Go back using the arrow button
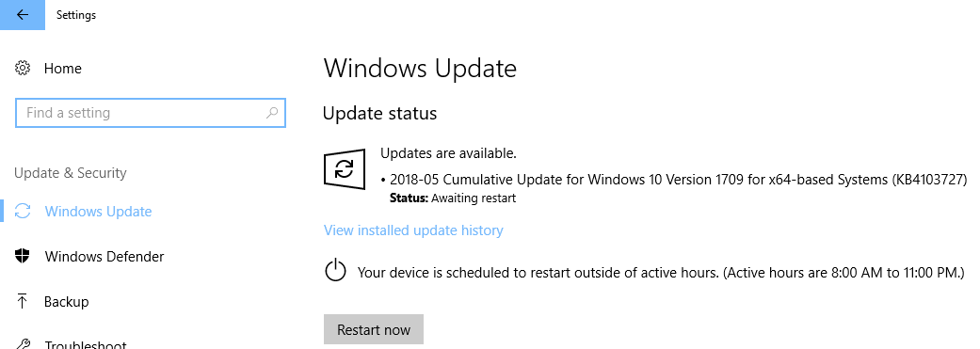This screenshot has width=980, height=349. 23,15
